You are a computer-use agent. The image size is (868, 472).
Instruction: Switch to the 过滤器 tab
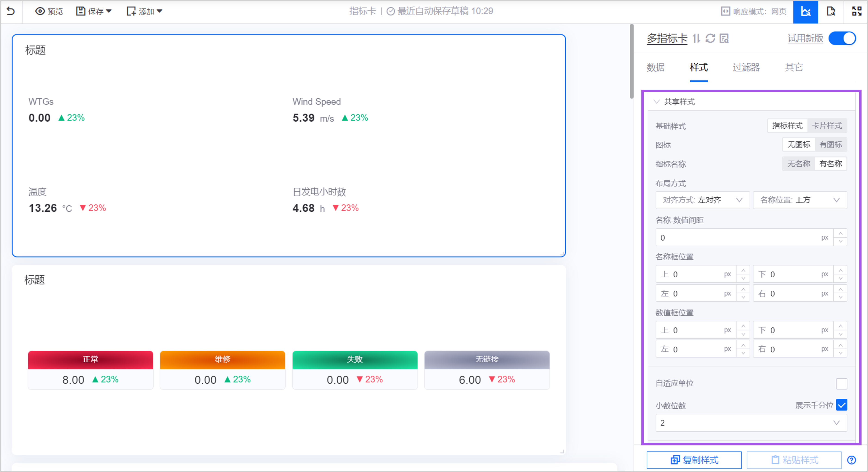(x=746, y=67)
